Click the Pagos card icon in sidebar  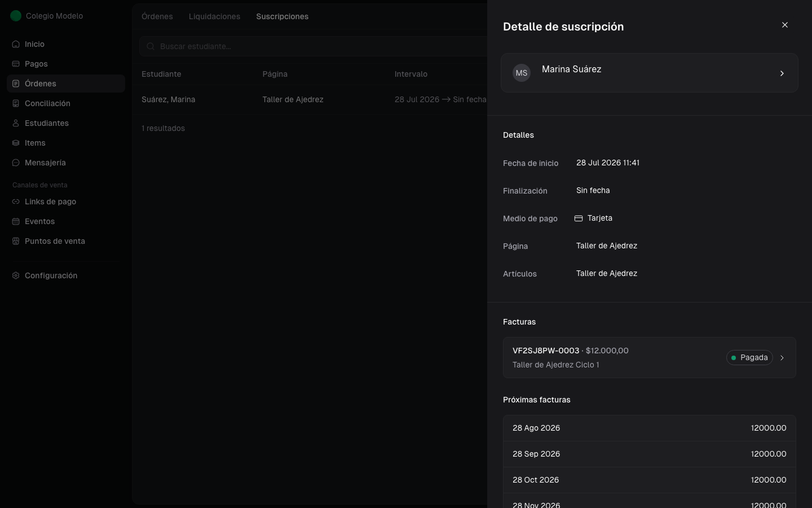tap(16, 64)
